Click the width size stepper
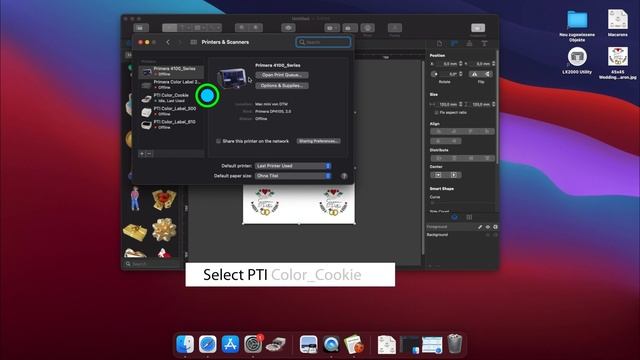The image size is (640, 360). (x=461, y=104)
